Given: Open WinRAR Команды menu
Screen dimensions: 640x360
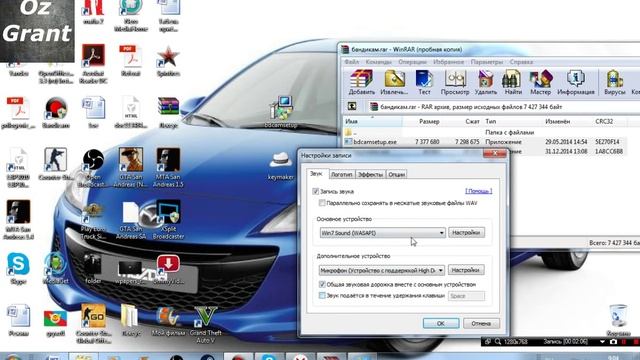Looking at the screenshot, I should [x=378, y=62].
